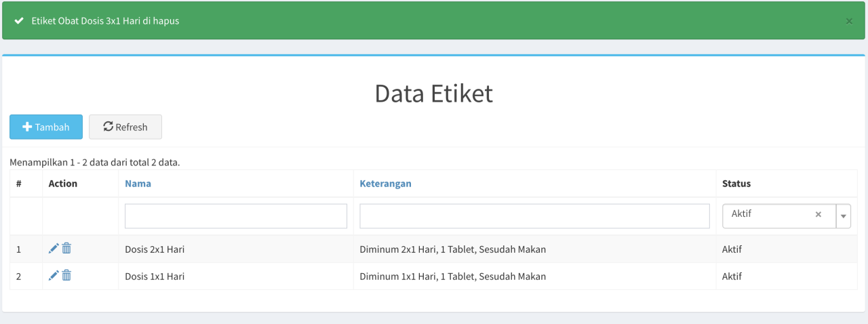Reload the table with Refresh
This screenshot has width=868, height=324.
tap(125, 127)
